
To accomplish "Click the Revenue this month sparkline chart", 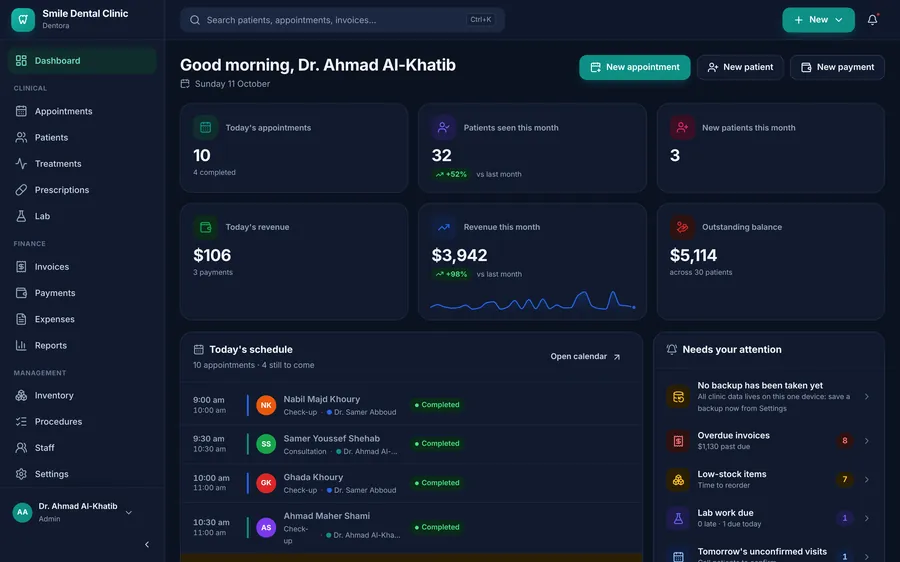I will click(532, 301).
